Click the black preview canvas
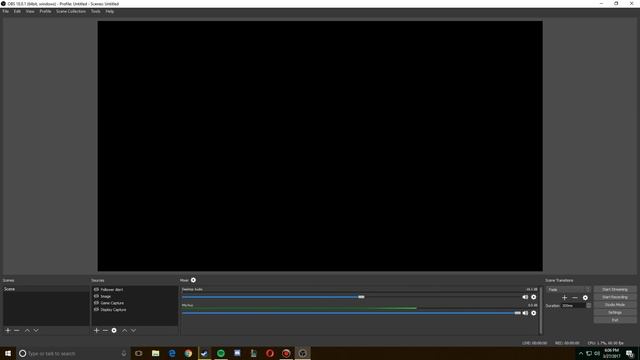 click(x=320, y=146)
